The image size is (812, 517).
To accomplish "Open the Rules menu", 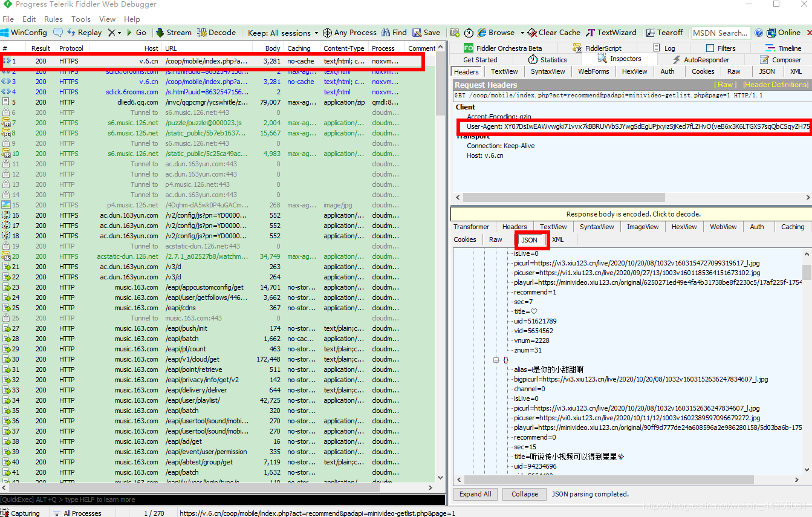I will click(x=53, y=19).
